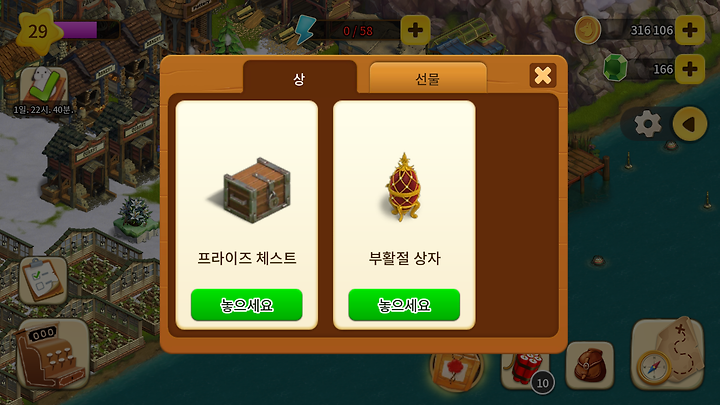Select the 상 tab
Screen dimensions: 720x405
point(299,77)
